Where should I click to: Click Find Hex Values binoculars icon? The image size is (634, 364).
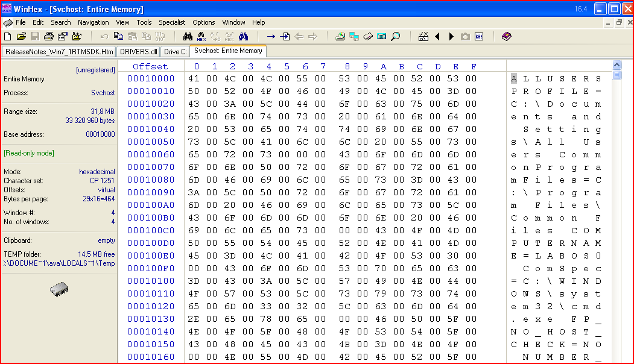click(x=201, y=37)
